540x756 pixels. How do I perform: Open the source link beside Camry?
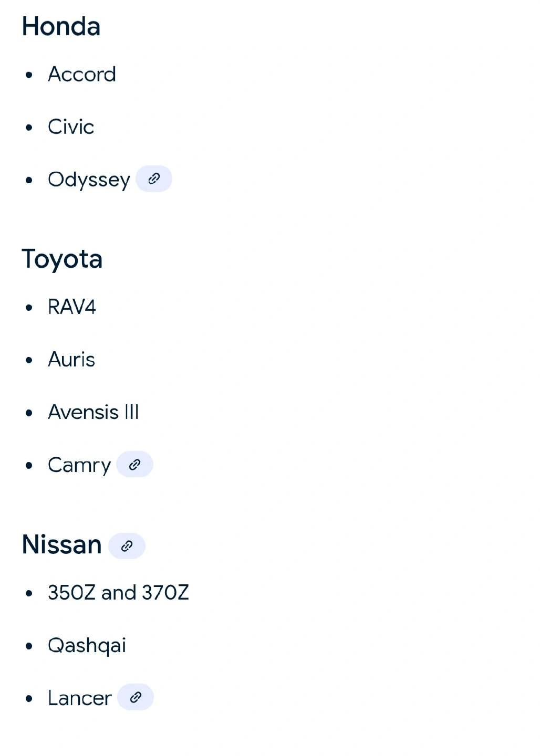(134, 465)
